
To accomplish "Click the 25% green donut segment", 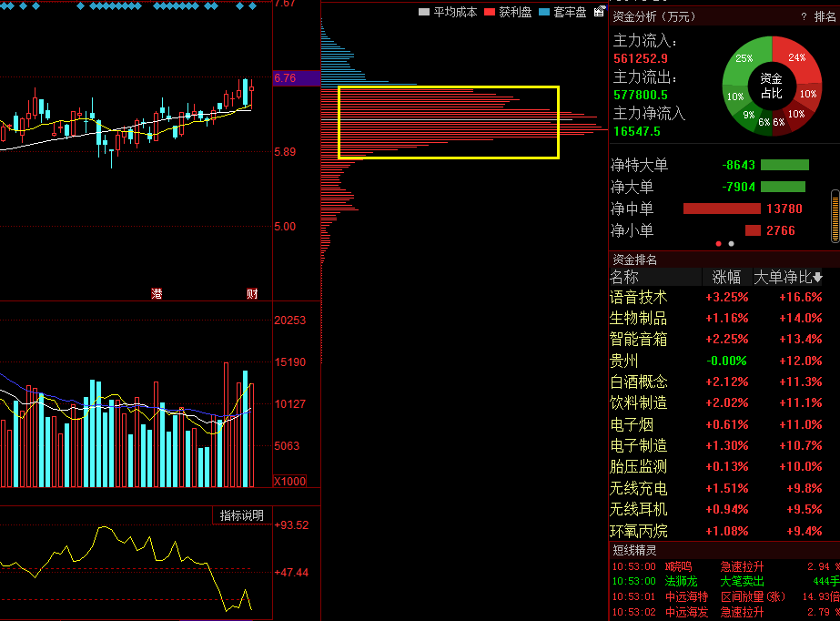I will [744, 58].
